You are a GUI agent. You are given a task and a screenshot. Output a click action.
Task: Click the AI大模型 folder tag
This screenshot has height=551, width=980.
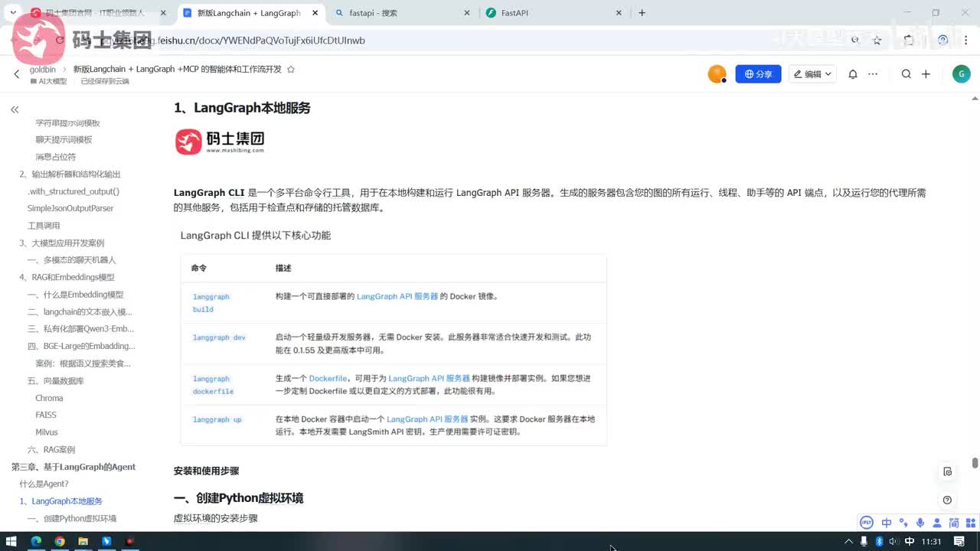tap(48, 81)
